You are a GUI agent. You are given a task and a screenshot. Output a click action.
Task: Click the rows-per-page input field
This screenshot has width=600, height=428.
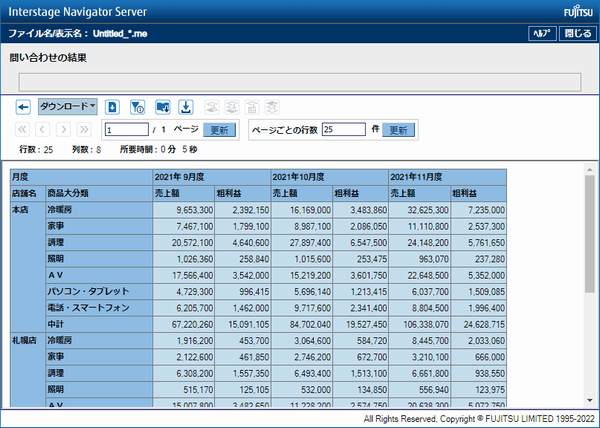point(344,129)
